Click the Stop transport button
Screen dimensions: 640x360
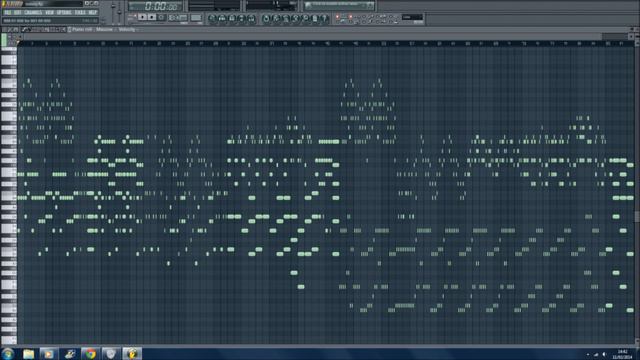(151, 18)
